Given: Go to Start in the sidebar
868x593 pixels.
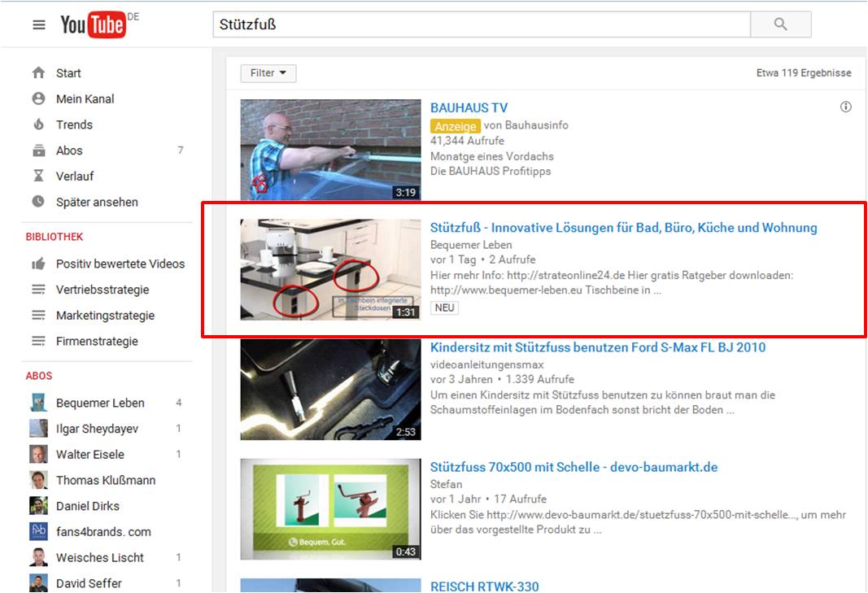Looking at the screenshot, I should [68, 73].
